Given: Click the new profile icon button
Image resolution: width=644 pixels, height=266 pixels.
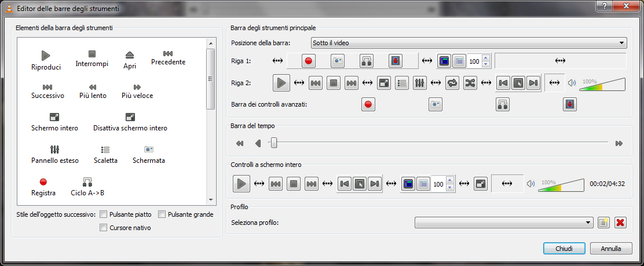Looking at the screenshot, I should tap(603, 223).
